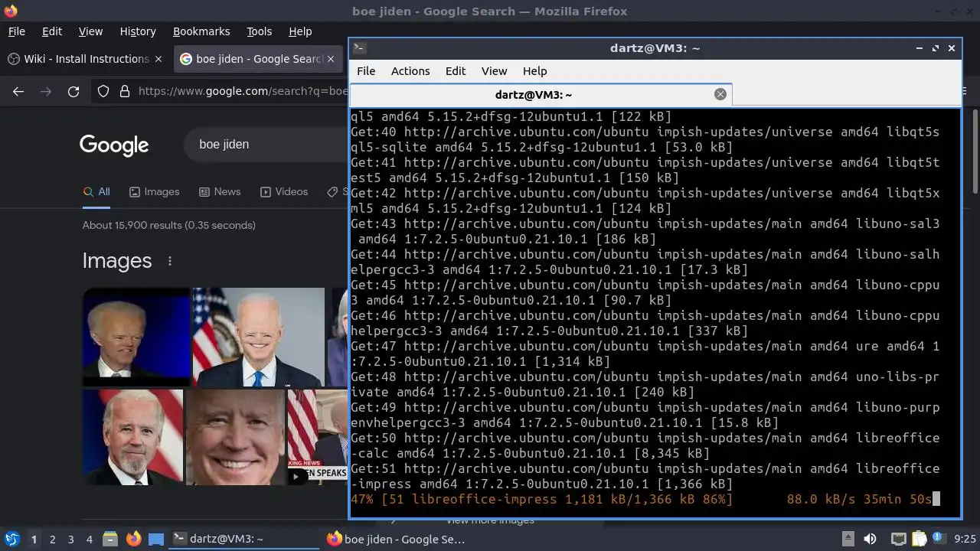This screenshot has width=980, height=551.
Task: Click the Firefox forward arrow button
Action: point(46,91)
